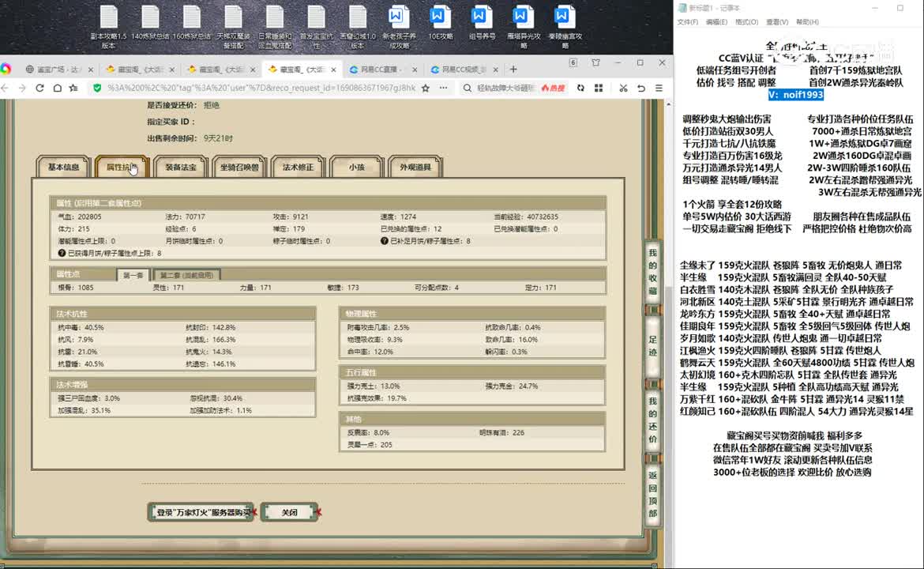Open WPS document 10E攻略

click(x=440, y=24)
